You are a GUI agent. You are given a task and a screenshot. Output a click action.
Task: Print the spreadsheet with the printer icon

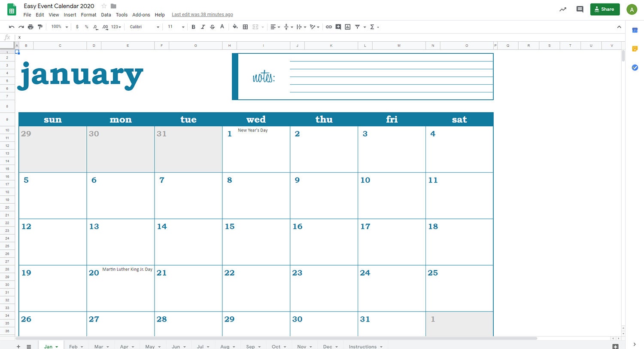click(30, 27)
